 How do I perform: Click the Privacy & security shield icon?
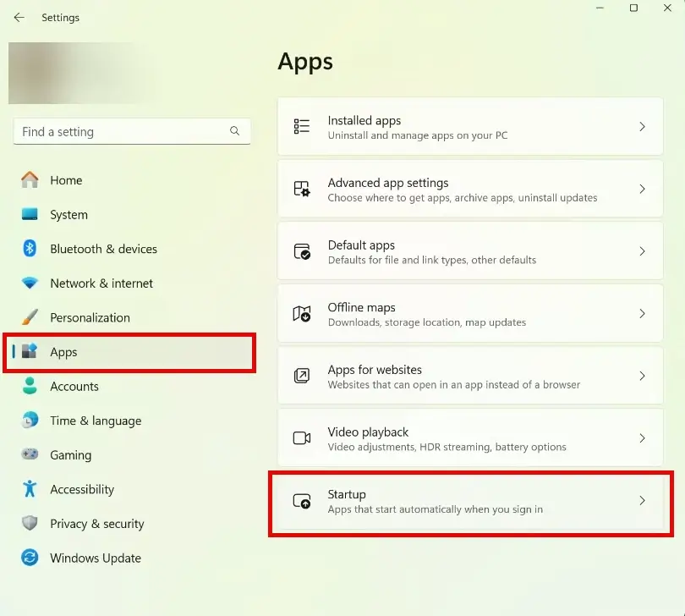click(x=30, y=523)
